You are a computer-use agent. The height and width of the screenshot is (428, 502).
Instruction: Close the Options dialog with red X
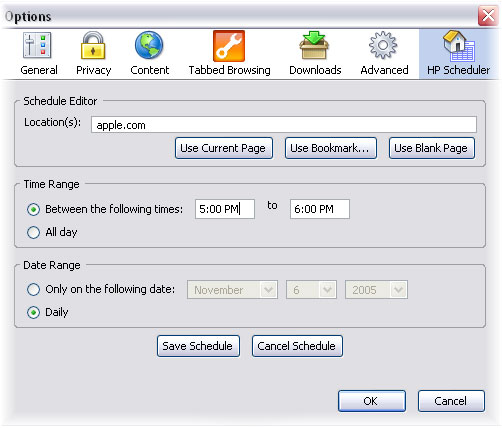tap(488, 15)
